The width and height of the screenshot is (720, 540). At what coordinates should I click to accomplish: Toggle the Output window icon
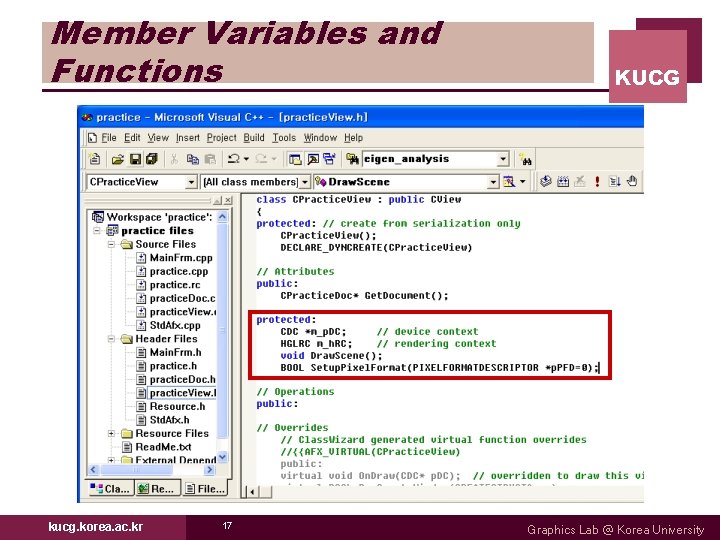(313, 159)
